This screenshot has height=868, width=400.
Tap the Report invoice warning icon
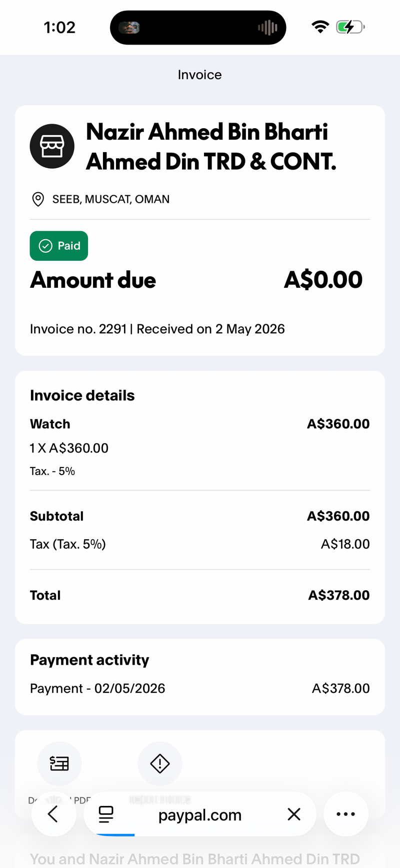click(160, 763)
